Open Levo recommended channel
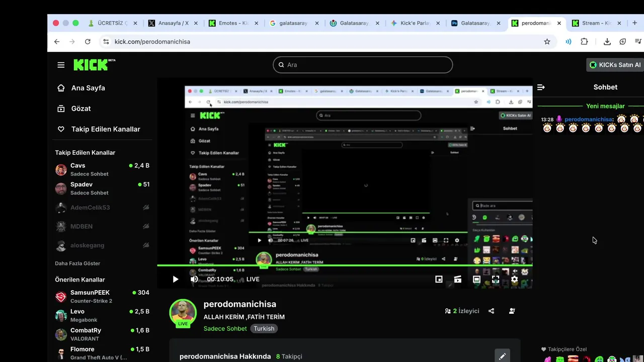This screenshot has width=644, height=362. click(x=102, y=315)
